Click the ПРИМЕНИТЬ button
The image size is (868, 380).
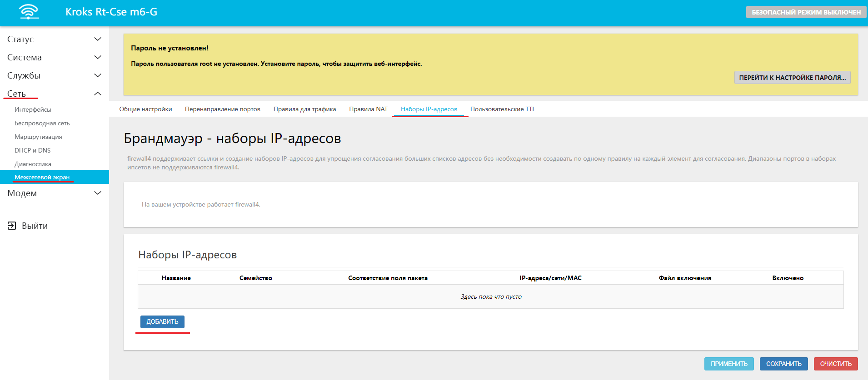729,364
